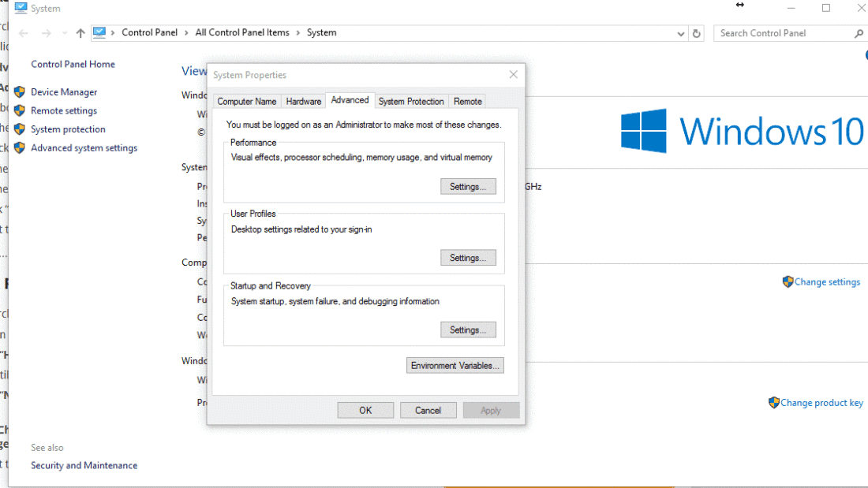868x488 pixels.
Task: Open the Remote settings link
Action: click(64, 110)
